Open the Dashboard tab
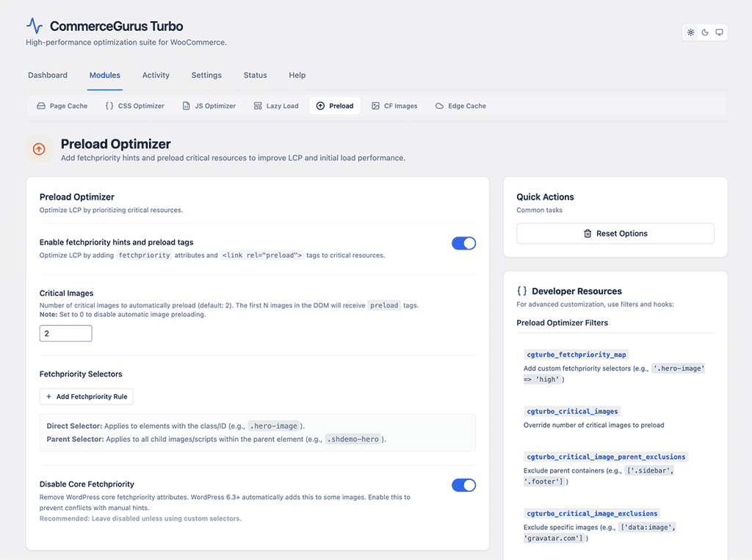The height and width of the screenshot is (560, 752). pyautogui.click(x=48, y=76)
